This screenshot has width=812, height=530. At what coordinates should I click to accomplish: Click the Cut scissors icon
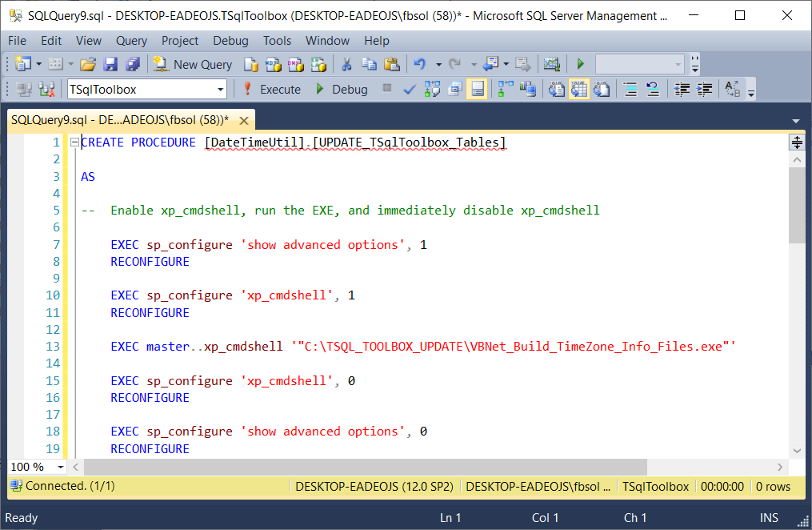[x=346, y=64]
